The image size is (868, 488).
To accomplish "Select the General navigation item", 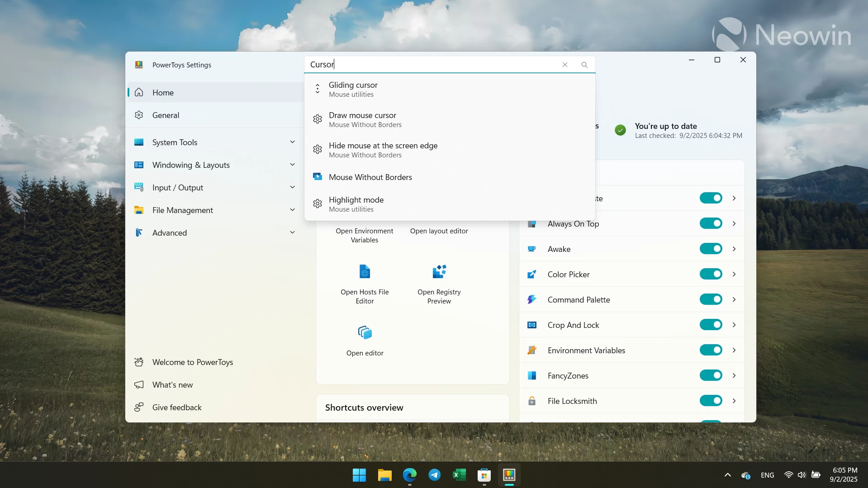I will click(x=166, y=115).
